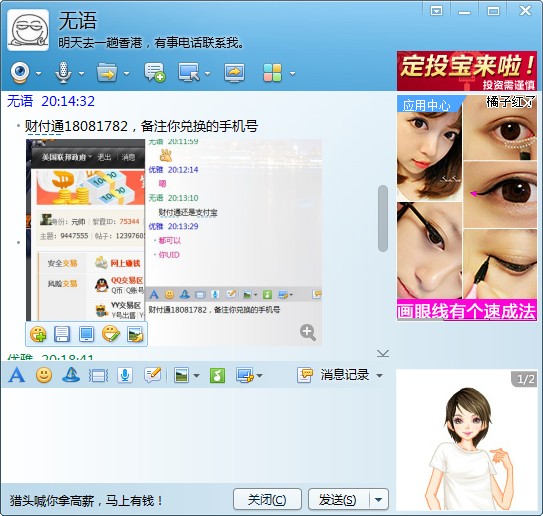Open multi-function input pencil icon
The width and height of the screenshot is (543, 516).
click(x=152, y=375)
